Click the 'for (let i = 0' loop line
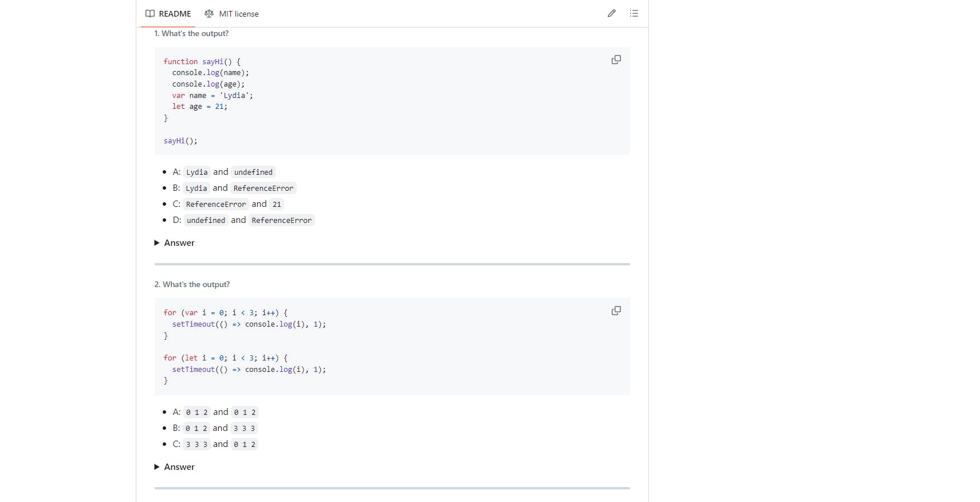The image size is (980, 502). (226, 358)
